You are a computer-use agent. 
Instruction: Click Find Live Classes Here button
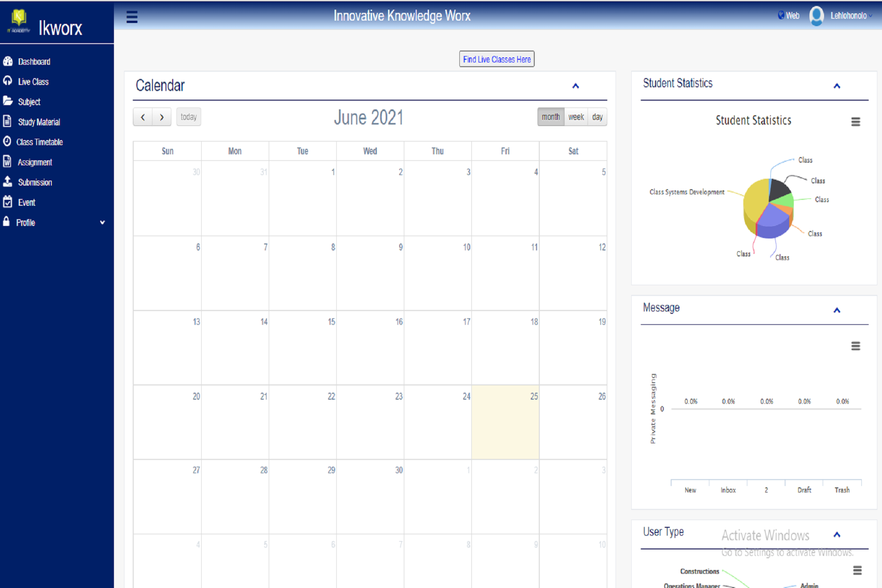tap(497, 59)
